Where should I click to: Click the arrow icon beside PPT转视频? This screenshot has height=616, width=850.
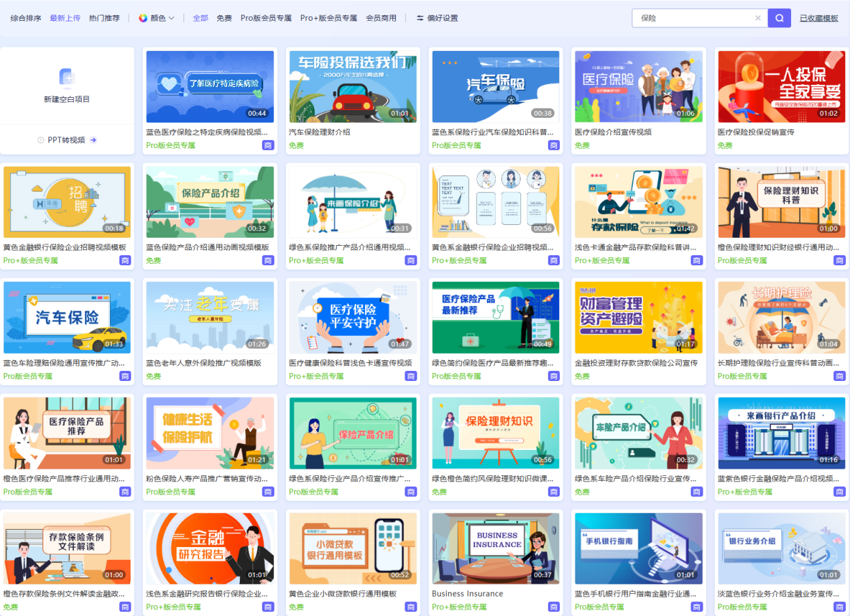(x=94, y=140)
